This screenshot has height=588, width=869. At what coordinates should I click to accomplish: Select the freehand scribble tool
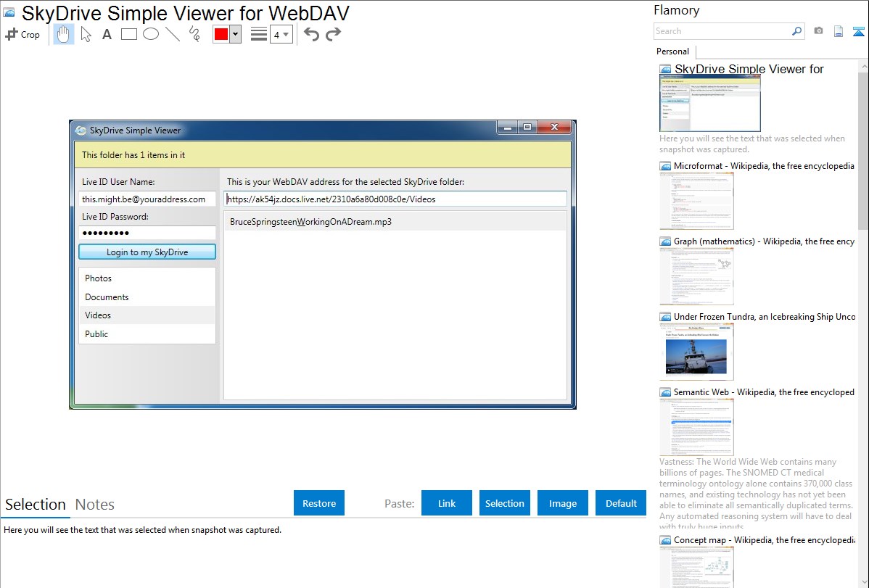click(194, 34)
